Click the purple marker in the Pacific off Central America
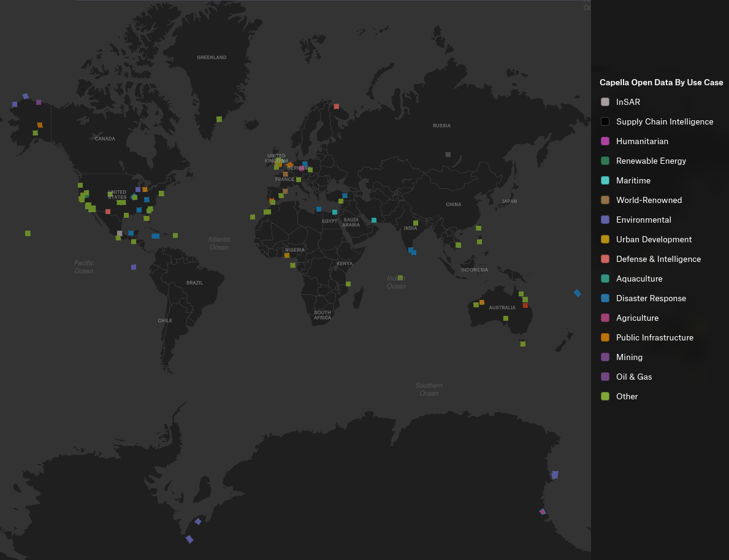729x560 pixels. tap(133, 267)
